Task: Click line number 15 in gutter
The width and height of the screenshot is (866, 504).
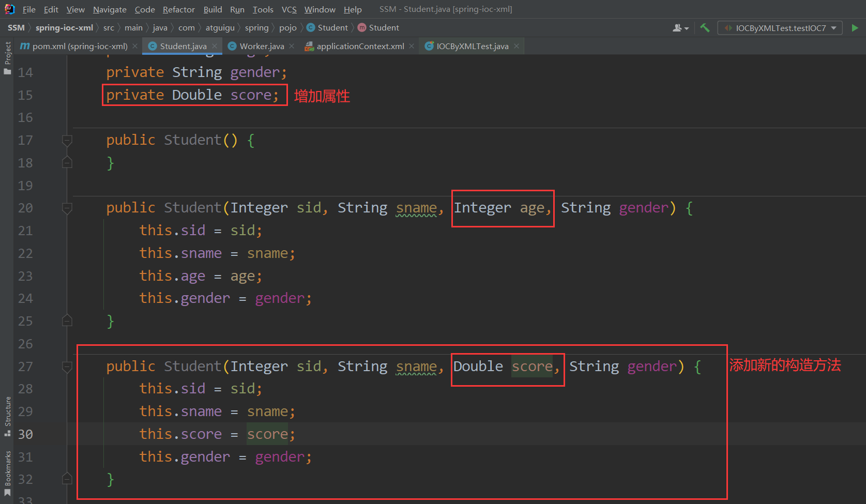Action: [x=25, y=95]
